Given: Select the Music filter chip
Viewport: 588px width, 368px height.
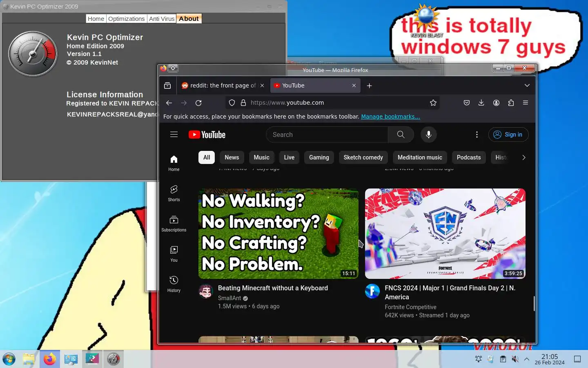Looking at the screenshot, I should tap(261, 157).
